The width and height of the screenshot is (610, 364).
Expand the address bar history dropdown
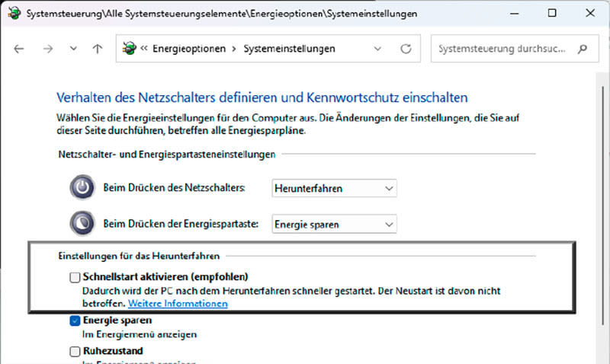click(378, 49)
